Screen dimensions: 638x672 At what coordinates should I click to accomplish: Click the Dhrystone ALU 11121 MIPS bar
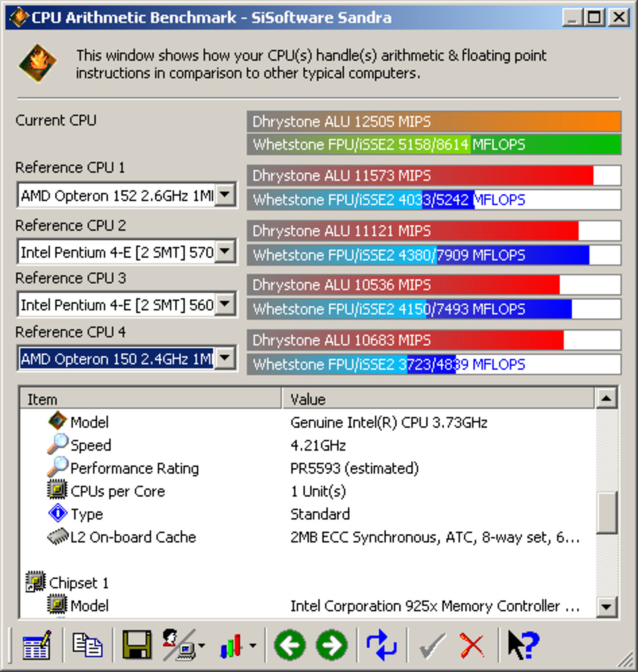pos(434,230)
